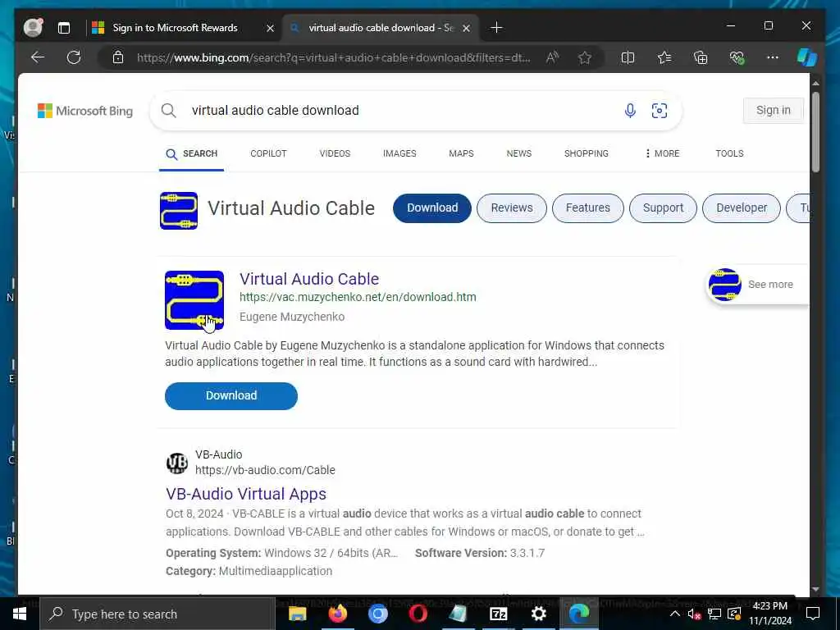Open the Copilot sidebar icon

coord(807,57)
